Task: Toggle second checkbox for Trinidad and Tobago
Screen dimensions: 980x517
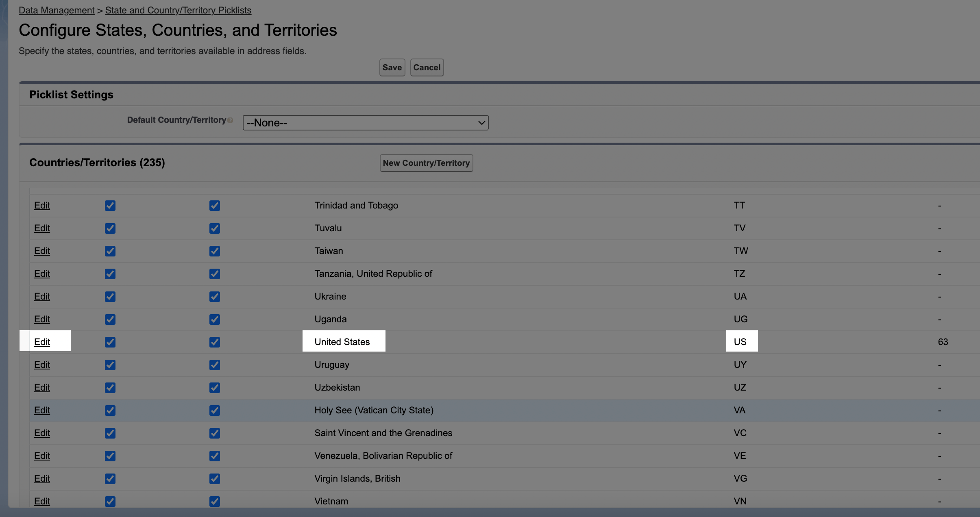Action: click(215, 206)
